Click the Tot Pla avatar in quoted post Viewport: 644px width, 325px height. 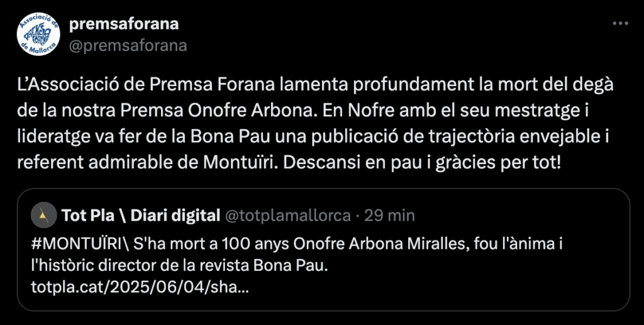click(44, 215)
